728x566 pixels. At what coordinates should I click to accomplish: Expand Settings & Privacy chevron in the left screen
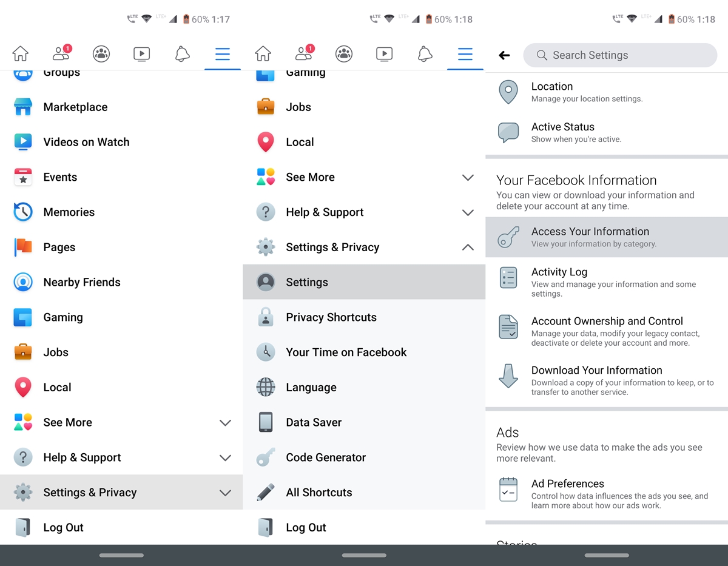click(x=225, y=493)
